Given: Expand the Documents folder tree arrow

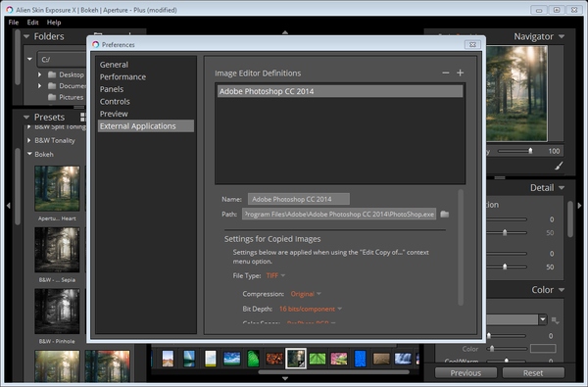Looking at the screenshot, I should 40,86.
